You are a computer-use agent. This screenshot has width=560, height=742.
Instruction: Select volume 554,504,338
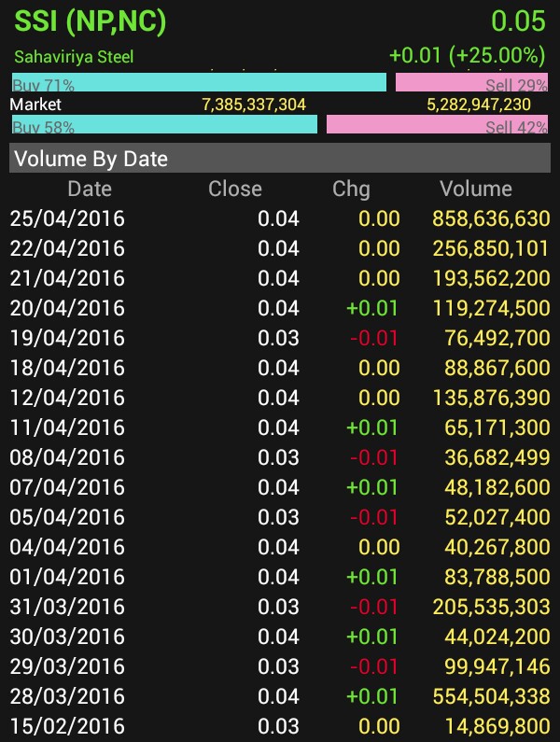point(491,695)
